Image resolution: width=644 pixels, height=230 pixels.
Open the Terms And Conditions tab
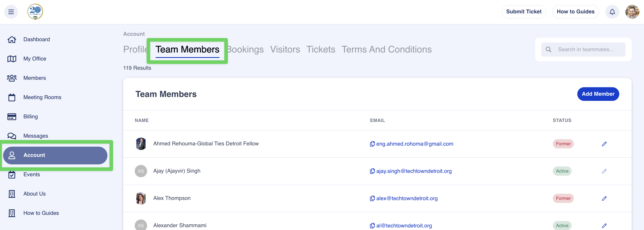tap(386, 49)
